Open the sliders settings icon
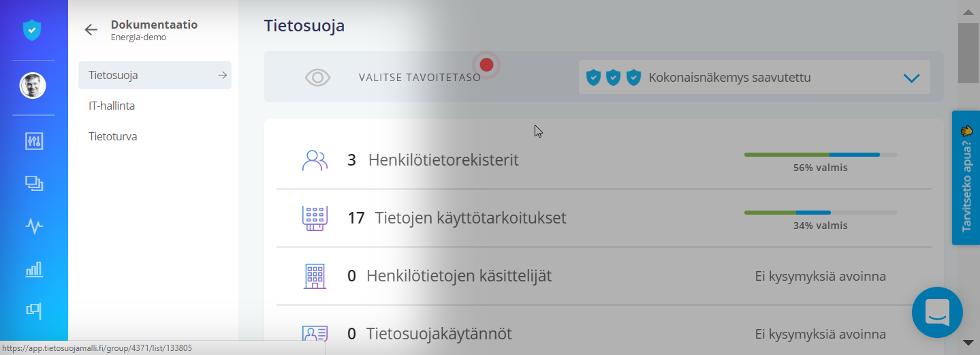Screen dimensions: 980x355 click(34, 141)
